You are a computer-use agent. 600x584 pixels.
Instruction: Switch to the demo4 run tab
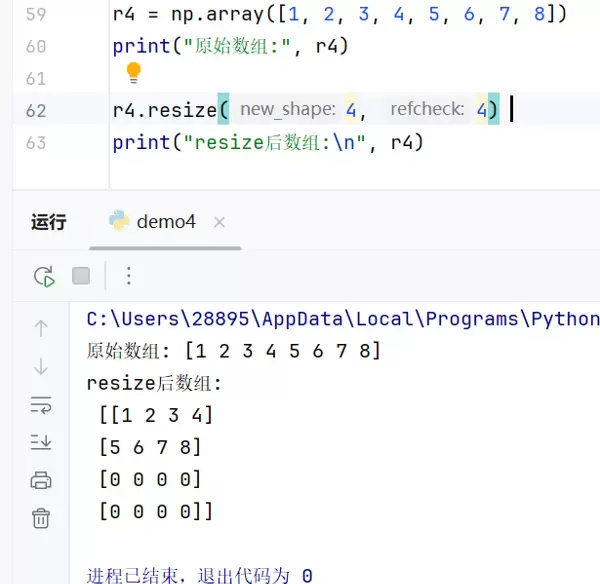click(165, 222)
